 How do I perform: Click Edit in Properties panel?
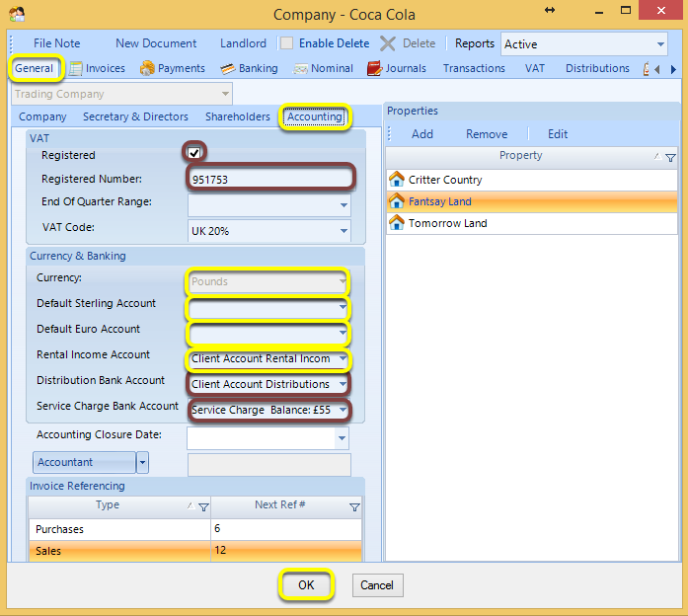[558, 134]
